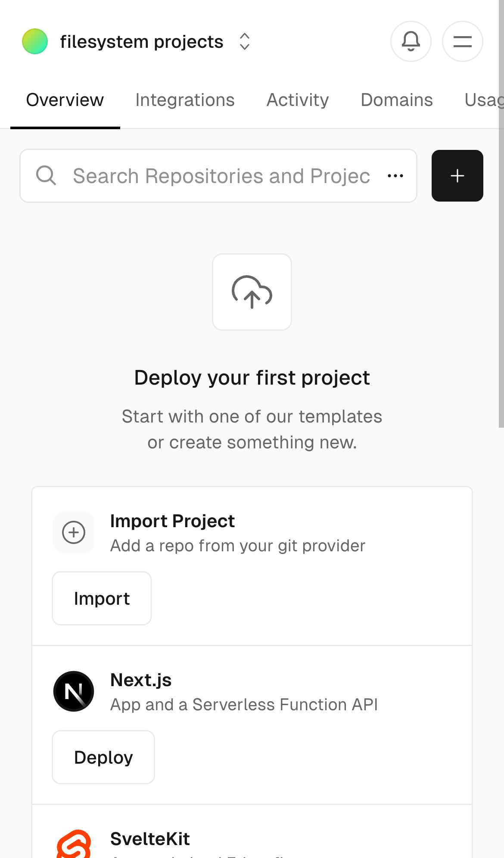
Task: Expand the filesystem projects team switcher
Action: pos(245,41)
